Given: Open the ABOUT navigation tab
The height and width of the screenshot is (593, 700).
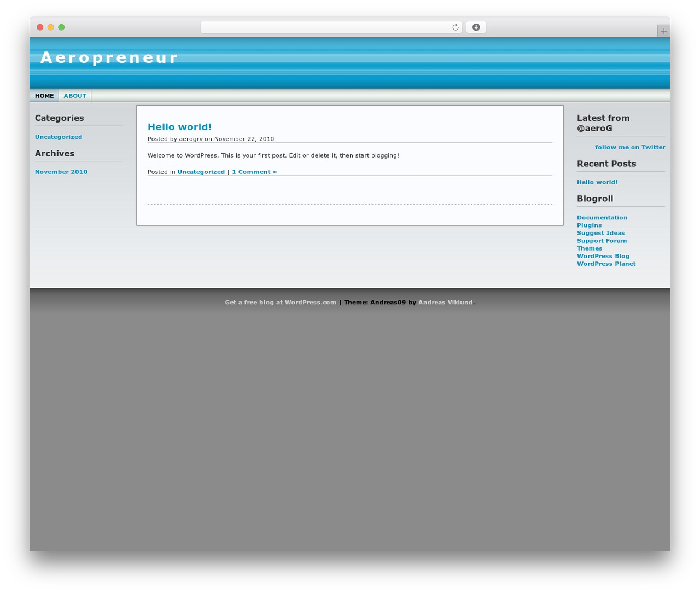Looking at the screenshot, I should pyautogui.click(x=75, y=96).
